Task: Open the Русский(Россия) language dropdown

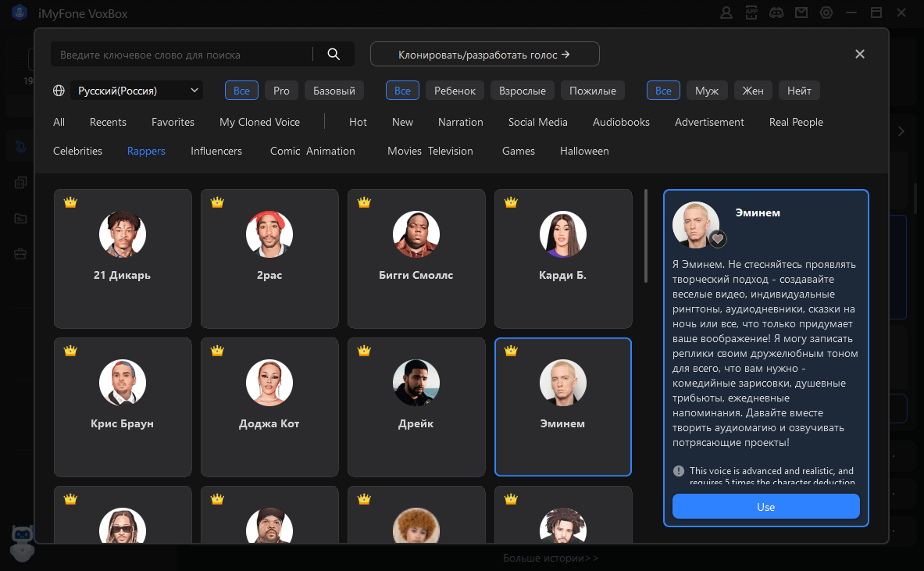Action: click(x=137, y=91)
